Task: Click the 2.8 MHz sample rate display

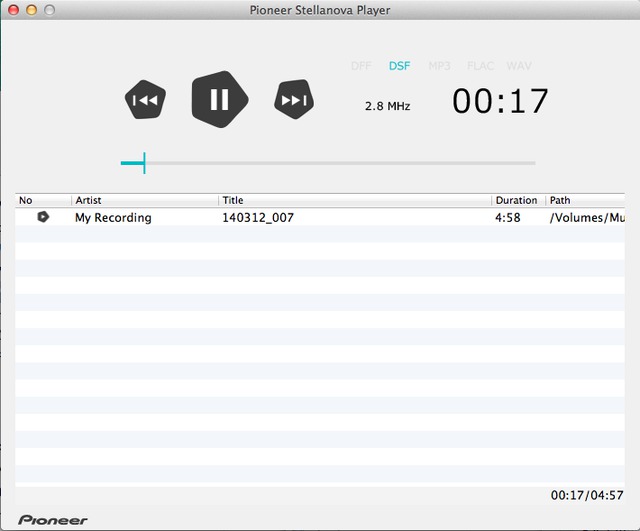Action: point(387,105)
